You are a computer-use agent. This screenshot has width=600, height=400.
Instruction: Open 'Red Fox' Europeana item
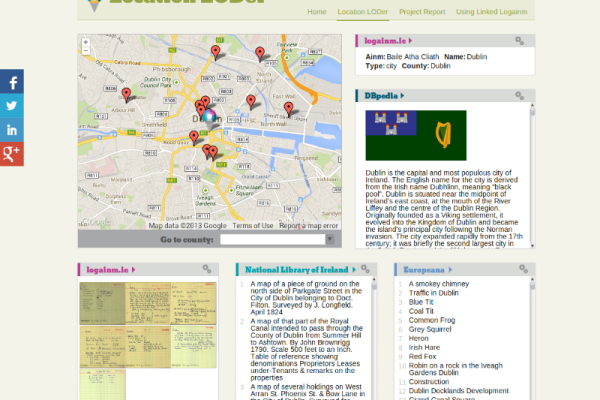point(422,357)
